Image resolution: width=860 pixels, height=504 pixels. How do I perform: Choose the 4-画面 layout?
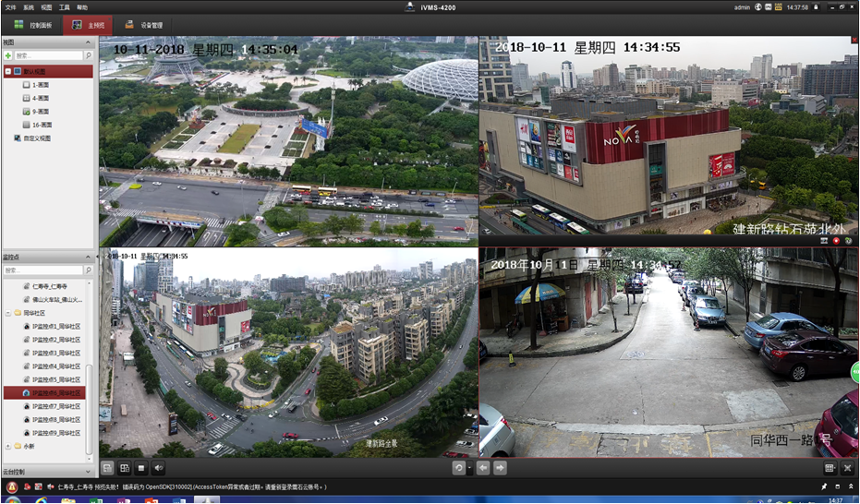tap(36, 98)
